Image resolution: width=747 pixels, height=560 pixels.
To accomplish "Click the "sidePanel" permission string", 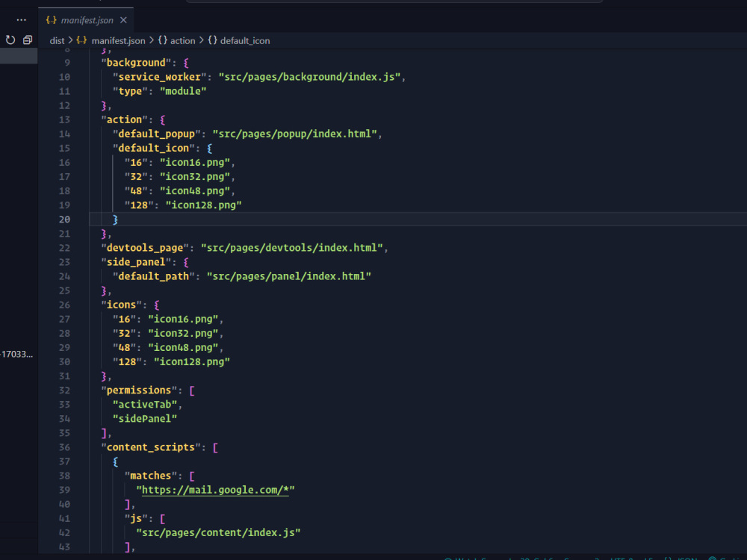I will click(145, 419).
